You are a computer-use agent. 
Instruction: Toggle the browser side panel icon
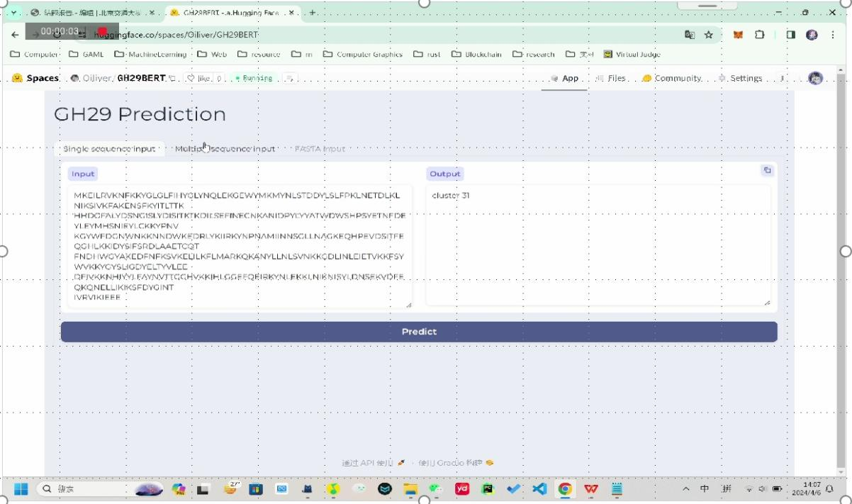[x=791, y=35]
